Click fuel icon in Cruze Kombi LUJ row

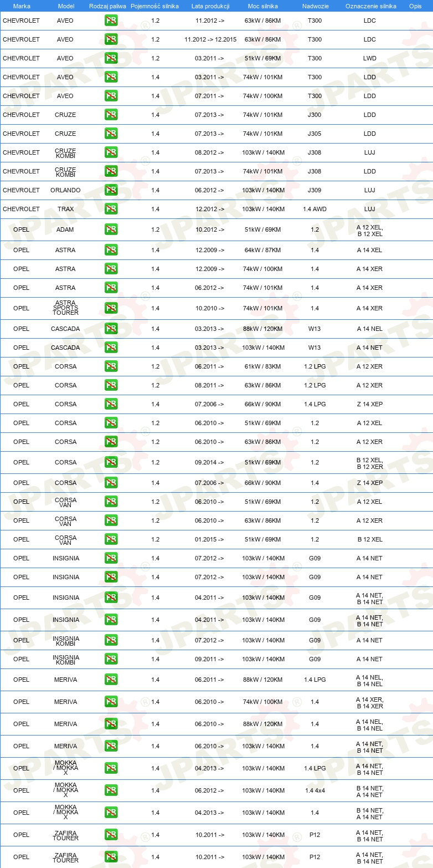(x=111, y=152)
